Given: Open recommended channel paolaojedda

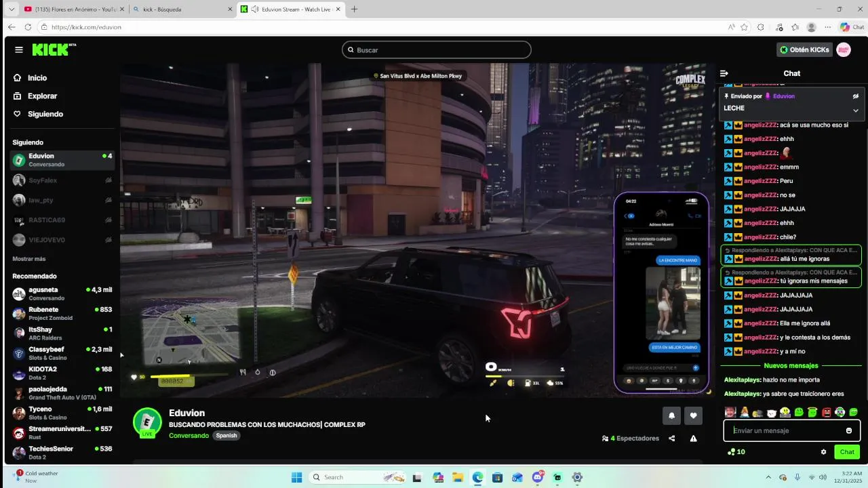Looking at the screenshot, I should [62, 393].
